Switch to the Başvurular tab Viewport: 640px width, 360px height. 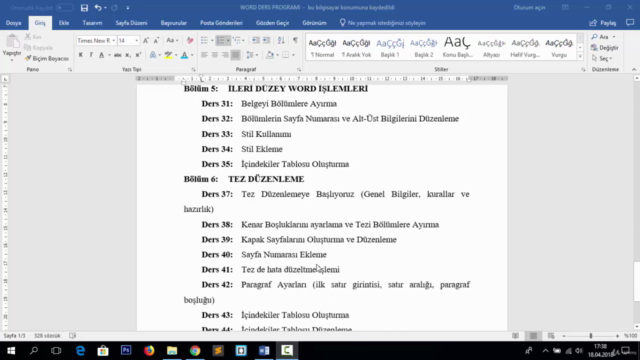point(173,23)
